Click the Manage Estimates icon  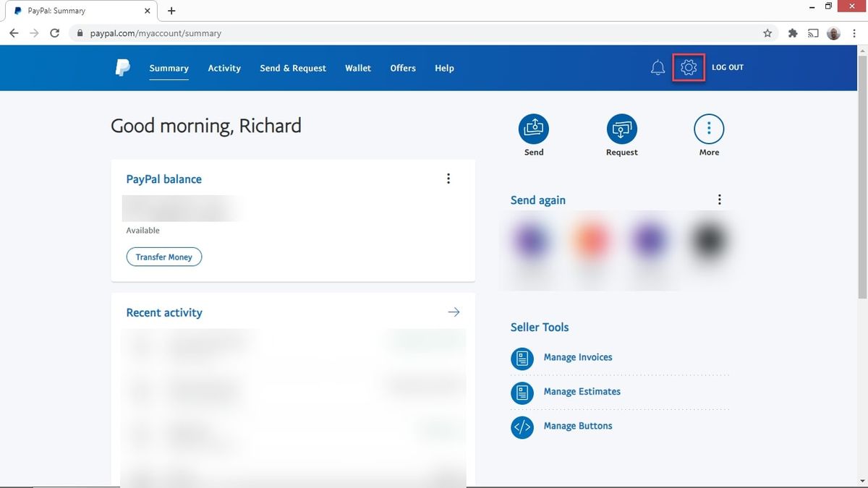[522, 393]
